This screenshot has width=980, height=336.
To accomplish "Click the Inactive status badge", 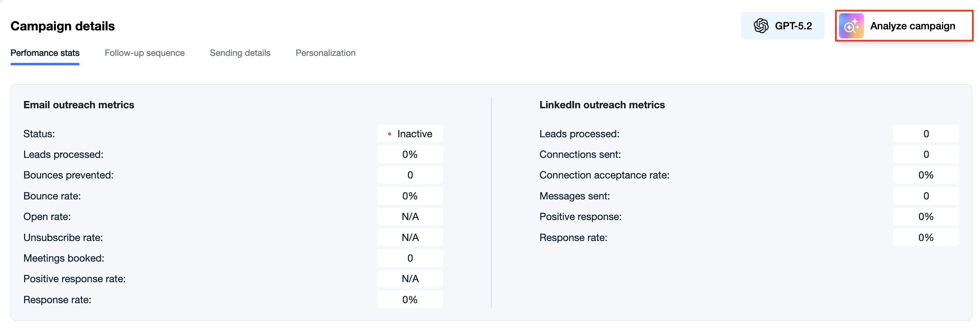I will [x=410, y=134].
